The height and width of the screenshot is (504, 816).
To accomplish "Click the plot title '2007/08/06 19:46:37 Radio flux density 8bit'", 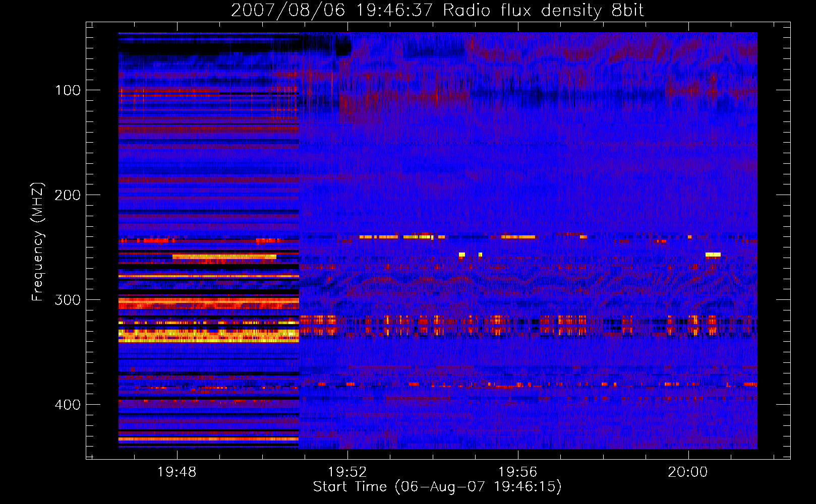I will click(x=437, y=10).
